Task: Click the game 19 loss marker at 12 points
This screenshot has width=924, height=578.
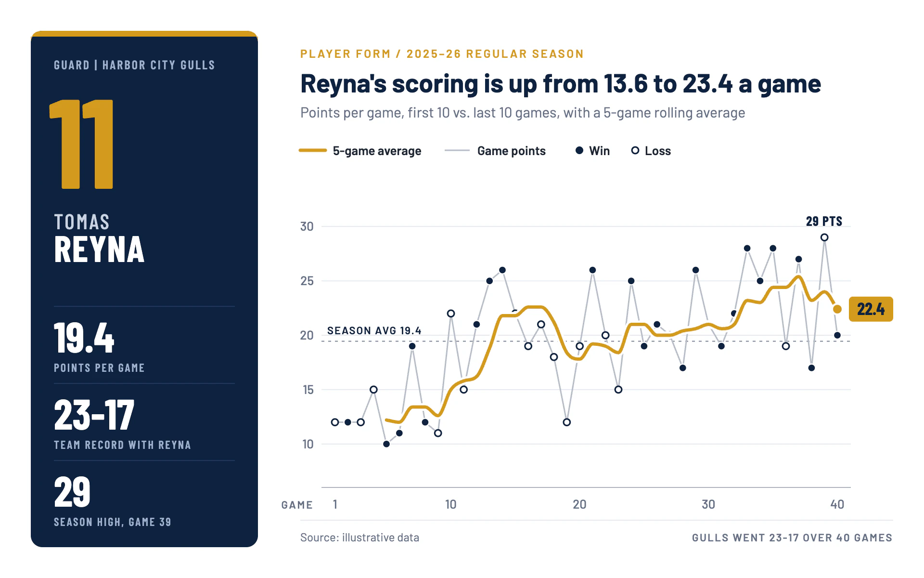Action: [x=567, y=422]
